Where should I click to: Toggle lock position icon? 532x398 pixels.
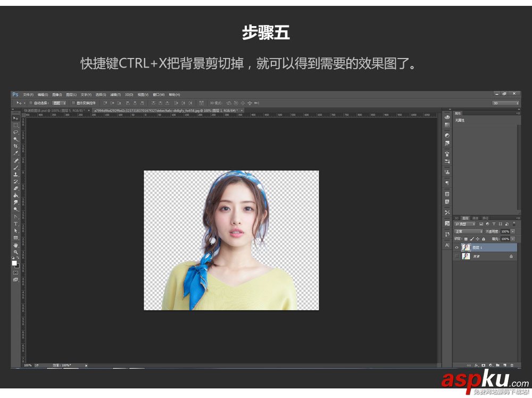pos(477,239)
